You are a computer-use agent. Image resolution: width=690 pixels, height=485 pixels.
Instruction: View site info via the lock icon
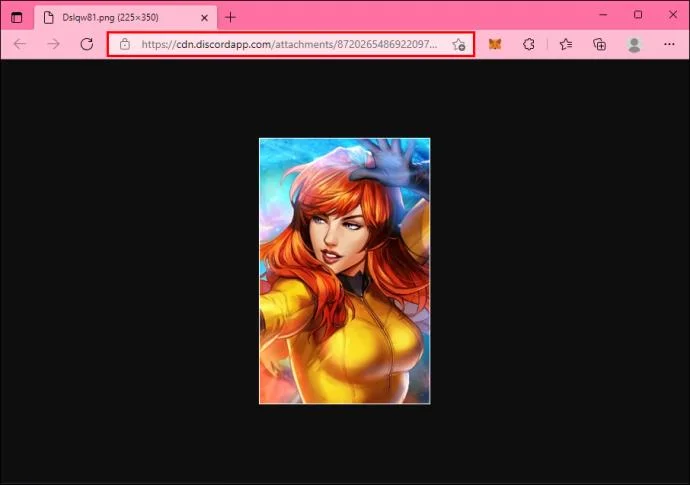click(x=125, y=44)
